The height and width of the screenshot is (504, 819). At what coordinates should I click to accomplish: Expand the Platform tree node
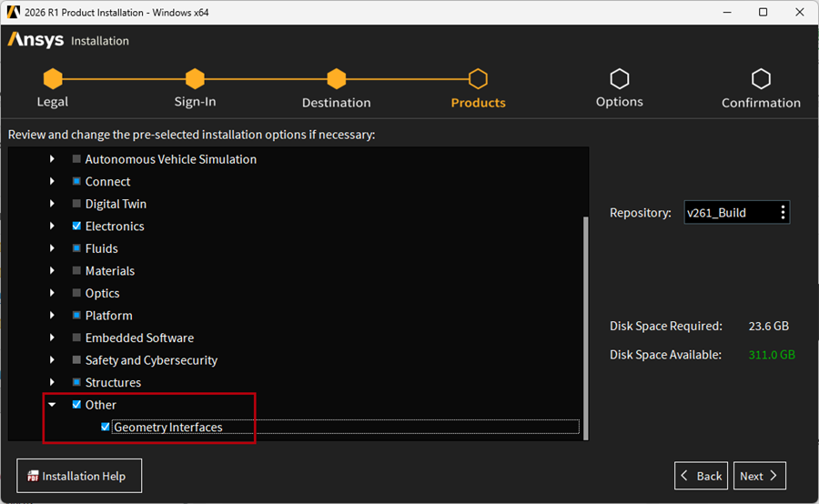52,315
